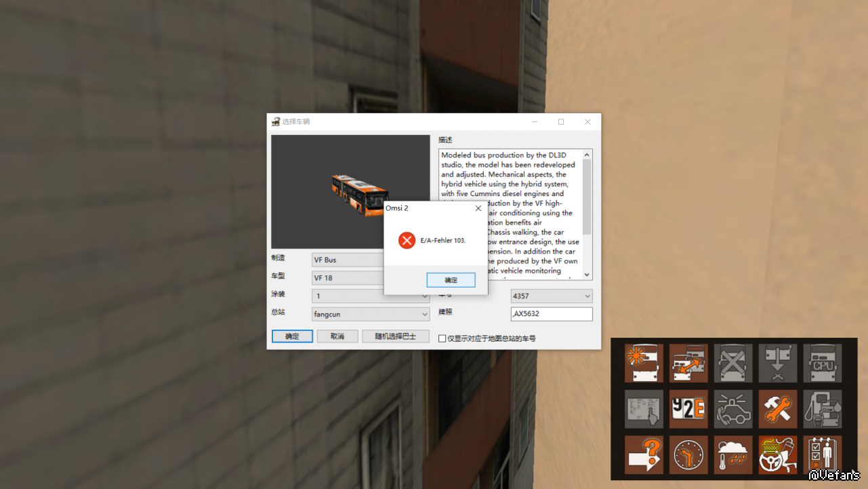This screenshot has width=868, height=489.
Task: Open the clock time settings icon
Action: [x=688, y=454]
